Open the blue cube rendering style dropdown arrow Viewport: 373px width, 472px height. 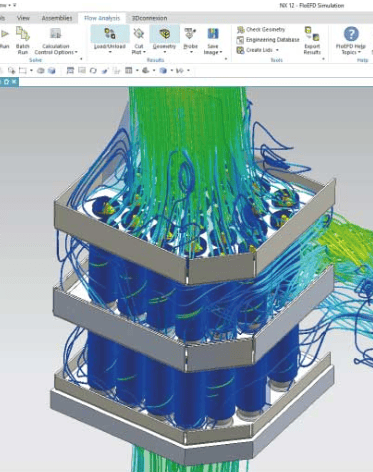(171, 71)
